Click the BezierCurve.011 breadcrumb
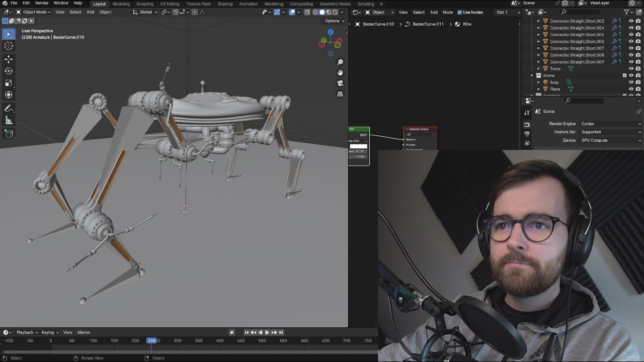The width and height of the screenshot is (644, 362). tap(425, 24)
